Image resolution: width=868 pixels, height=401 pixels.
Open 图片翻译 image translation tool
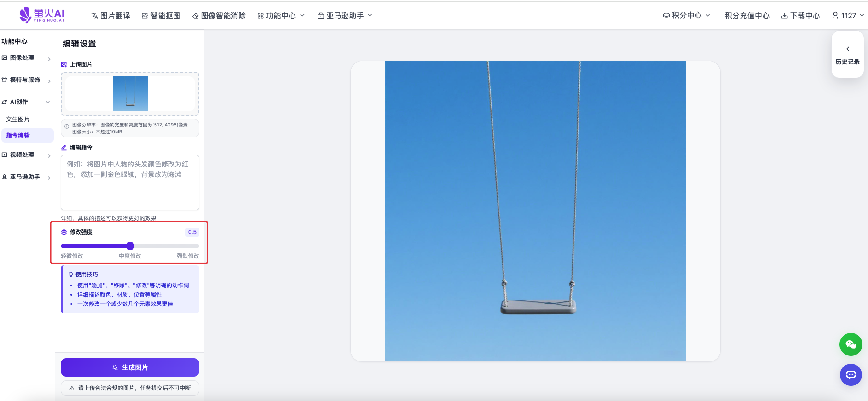[110, 16]
